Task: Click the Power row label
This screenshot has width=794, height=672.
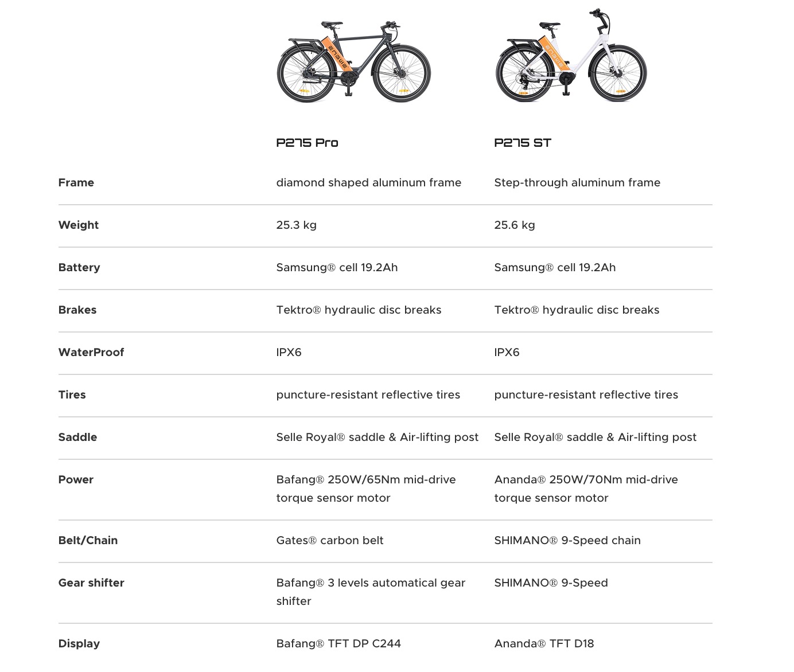Action: tap(75, 479)
